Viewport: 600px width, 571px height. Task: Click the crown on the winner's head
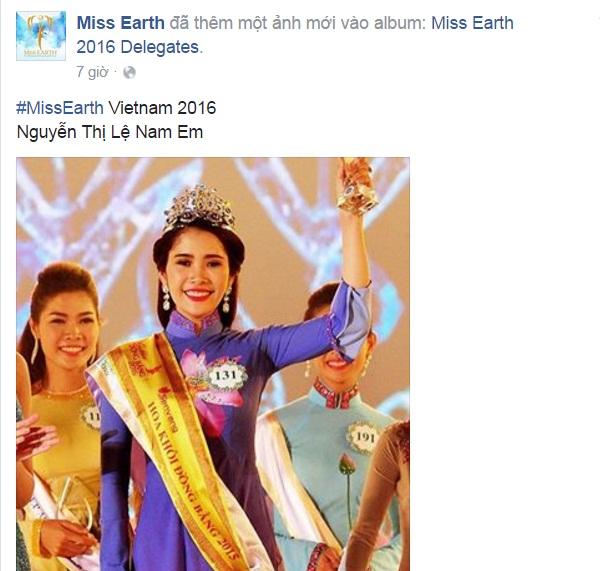pyautogui.click(x=199, y=207)
